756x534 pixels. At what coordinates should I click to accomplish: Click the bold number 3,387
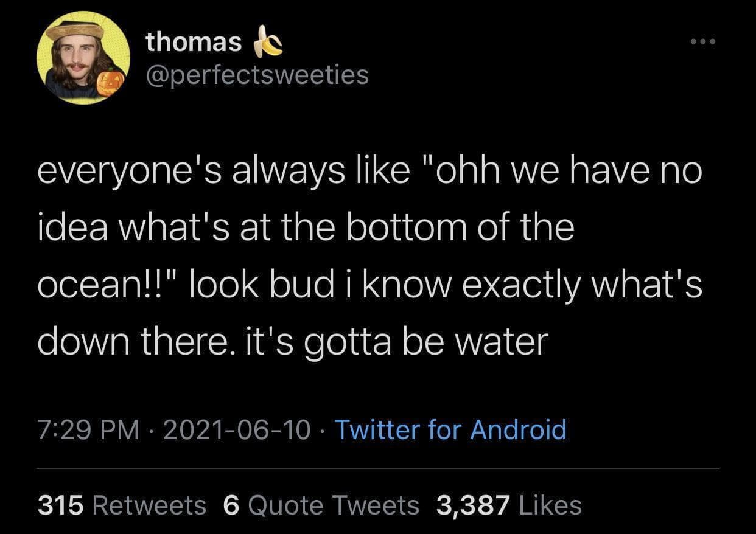pyautogui.click(x=472, y=505)
